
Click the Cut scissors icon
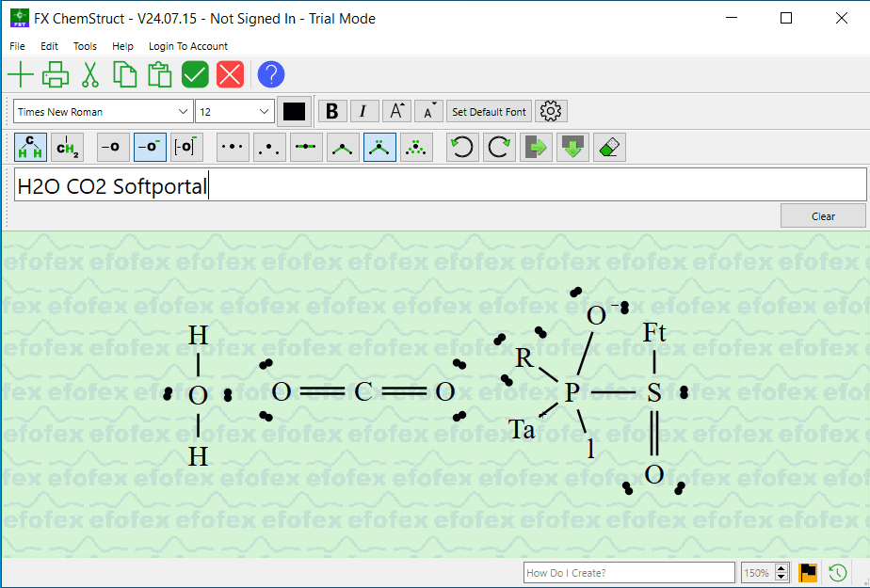pyautogui.click(x=89, y=75)
